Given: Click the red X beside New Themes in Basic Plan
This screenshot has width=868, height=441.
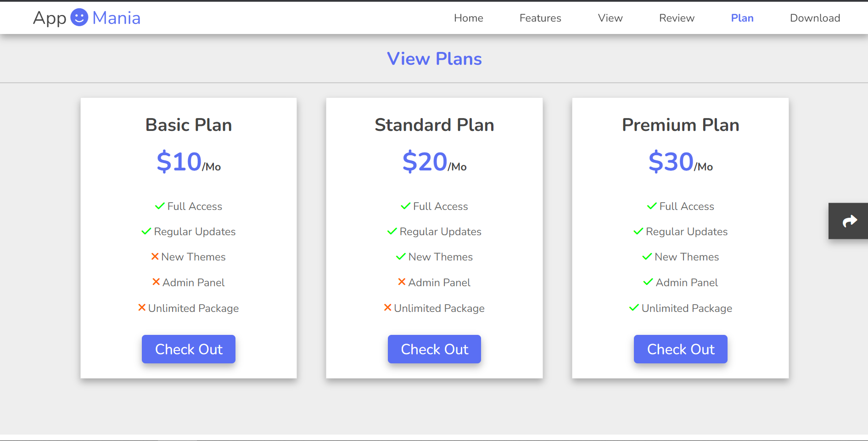Looking at the screenshot, I should [x=155, y=256].
